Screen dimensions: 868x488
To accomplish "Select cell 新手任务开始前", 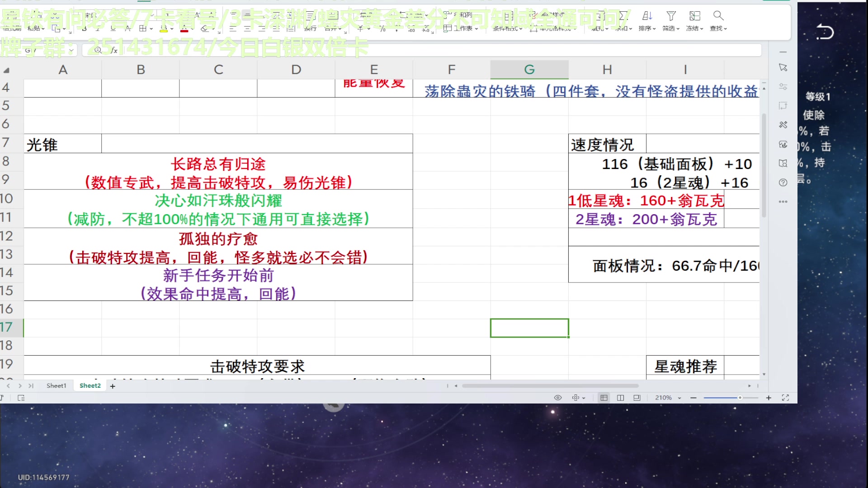I will tap(218, 283).
